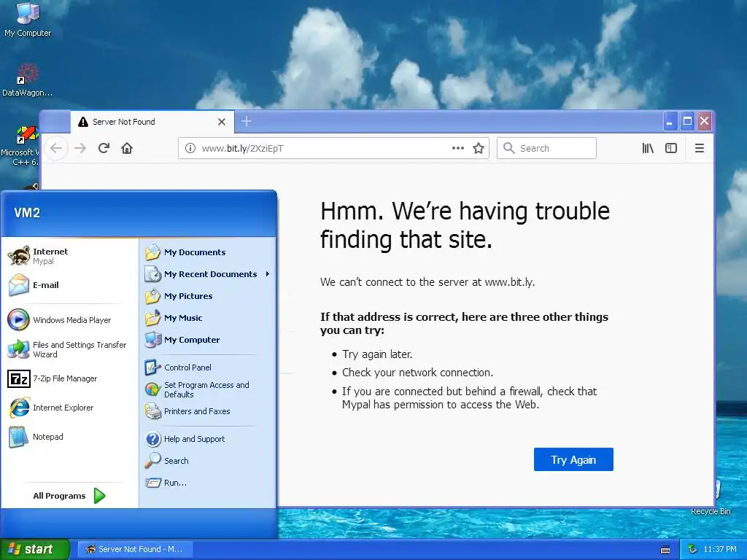Reload the page with the refresh icon
This screenshot has width=747, height=560.
coord(104,148)
